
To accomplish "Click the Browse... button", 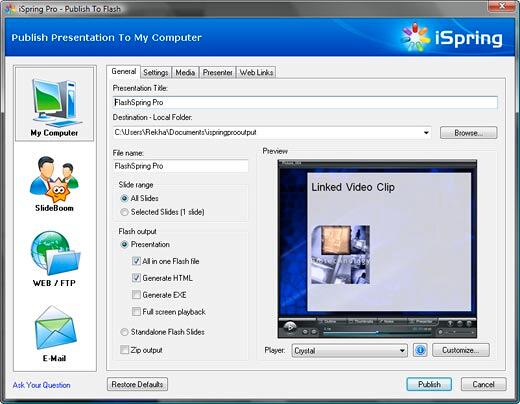I will (x=468, y=133).
